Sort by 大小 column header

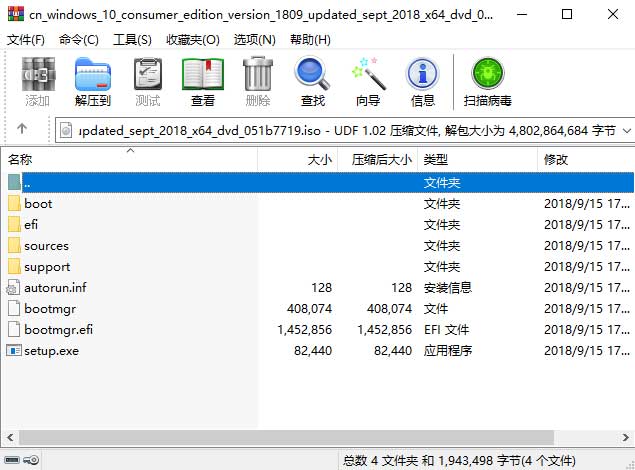coord(298,160)
